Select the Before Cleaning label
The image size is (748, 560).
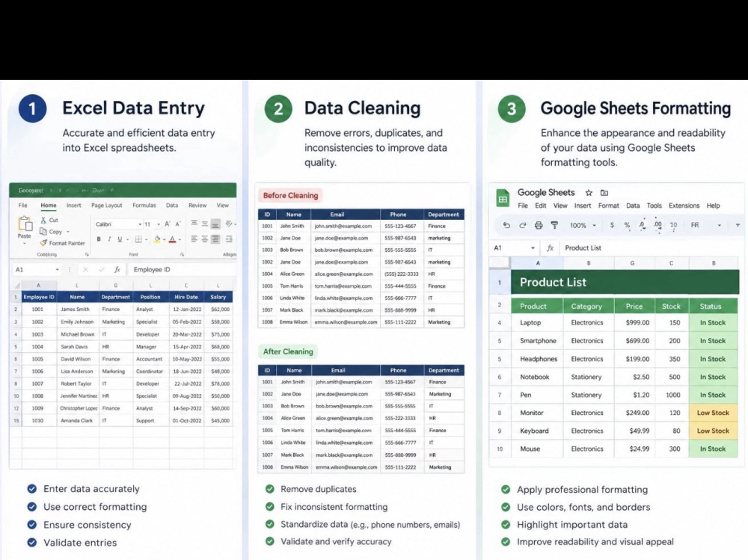coord(290,196)
